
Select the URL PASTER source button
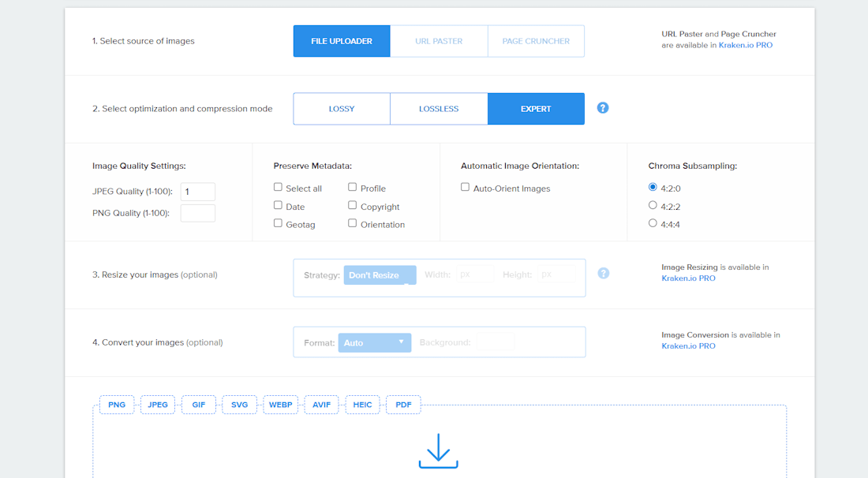[x=439, y=41]
